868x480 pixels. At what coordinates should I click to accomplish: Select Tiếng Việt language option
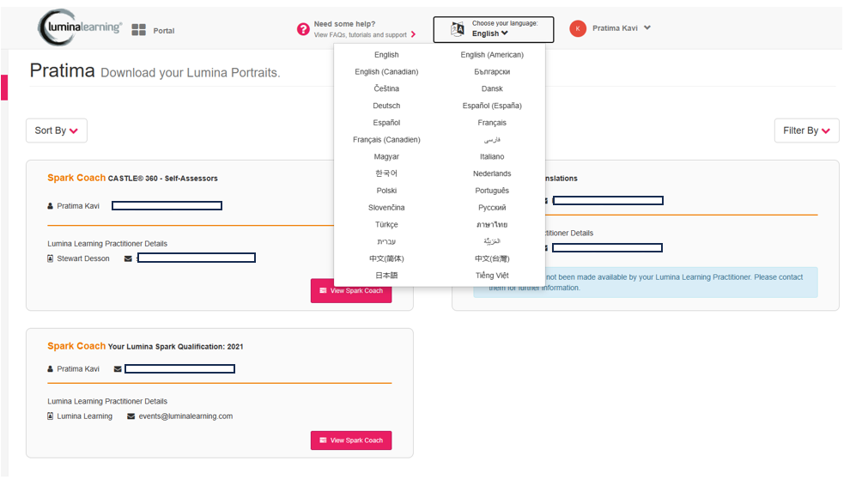492,276
